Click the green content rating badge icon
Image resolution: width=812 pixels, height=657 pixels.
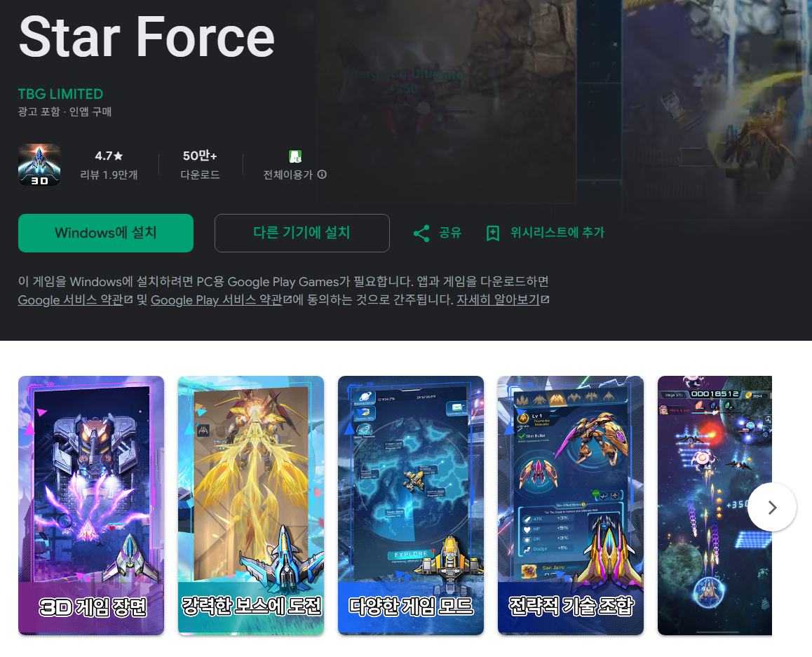pyautogui.click(x=295, y=156)
